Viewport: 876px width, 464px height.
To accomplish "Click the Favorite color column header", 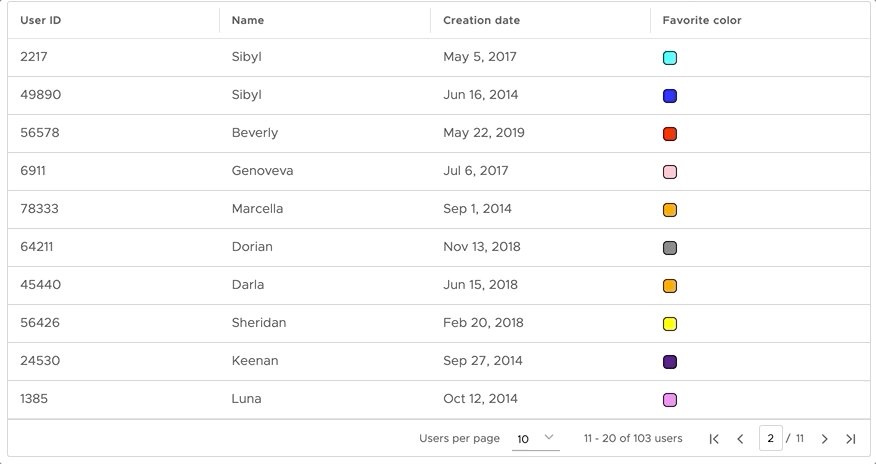I will coord(702,20).
